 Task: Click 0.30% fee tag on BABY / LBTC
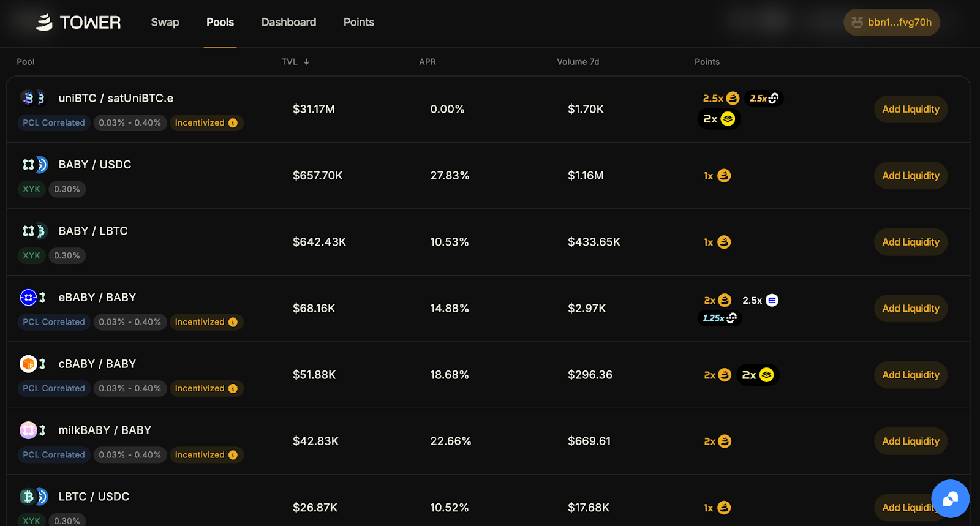click(x=67, y=256)
